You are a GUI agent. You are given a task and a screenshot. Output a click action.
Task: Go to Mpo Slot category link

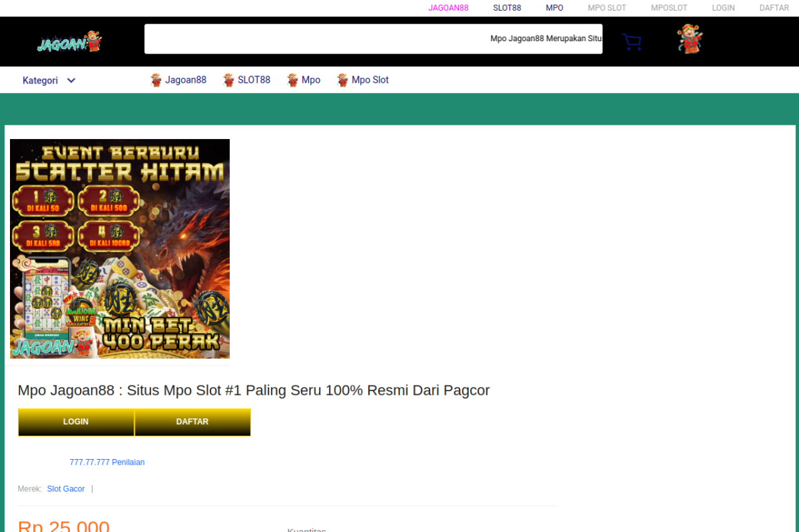(370, 80)
